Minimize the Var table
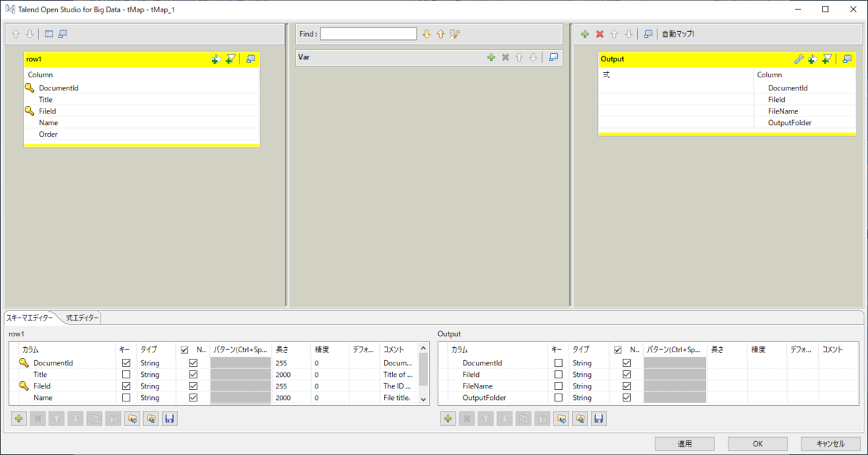The height and width of the screenshot is (455, 868). click(553, 57)
